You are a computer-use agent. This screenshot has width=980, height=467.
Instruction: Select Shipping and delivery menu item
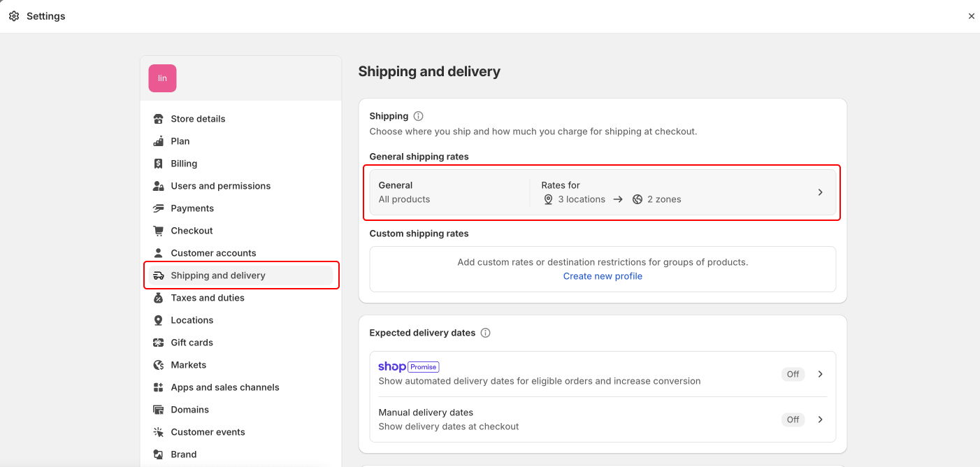pyautogui.click(x=240, y=275)
